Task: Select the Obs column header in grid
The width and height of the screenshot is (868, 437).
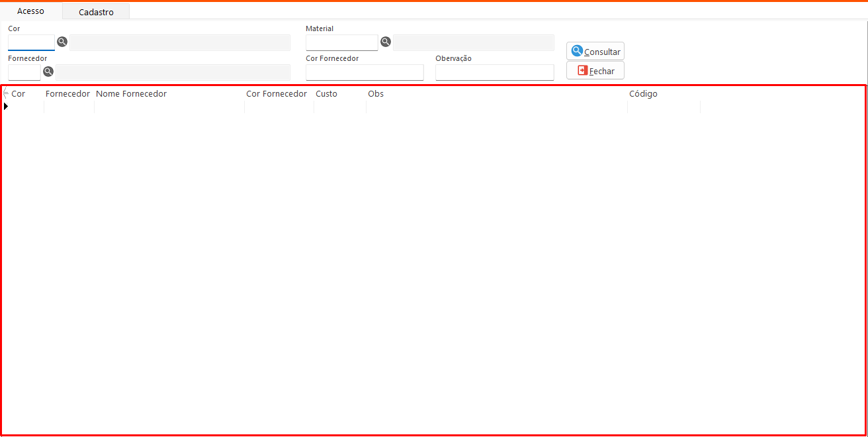Action: pyautogui.click(x=376, y=94)
